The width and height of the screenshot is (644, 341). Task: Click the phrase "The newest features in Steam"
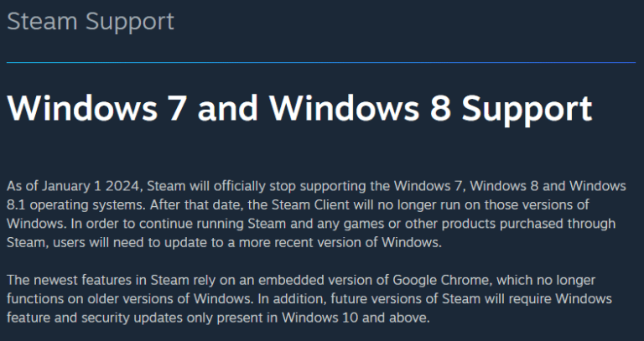pos(91,282)
